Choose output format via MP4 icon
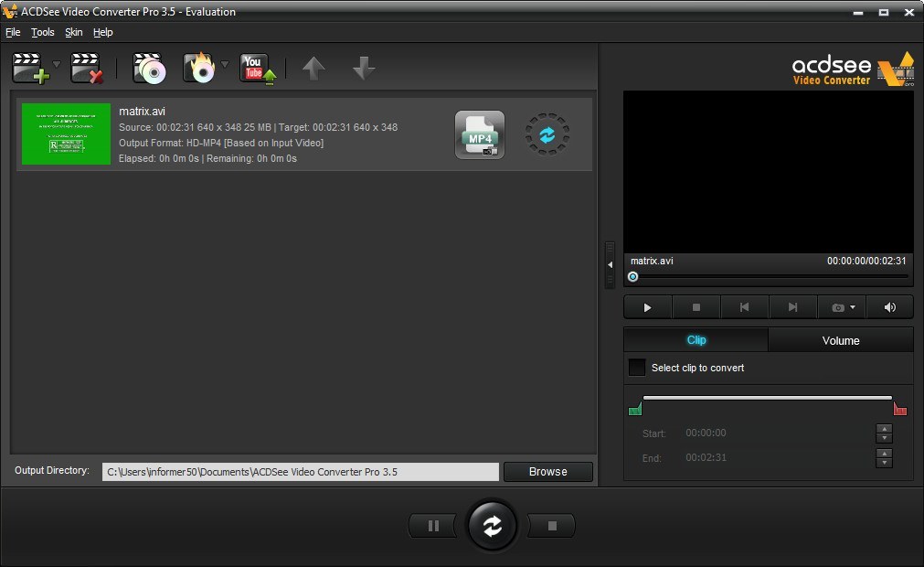This screenshot has width=924, height=567. pyautogui.click(x=480, y=135)
